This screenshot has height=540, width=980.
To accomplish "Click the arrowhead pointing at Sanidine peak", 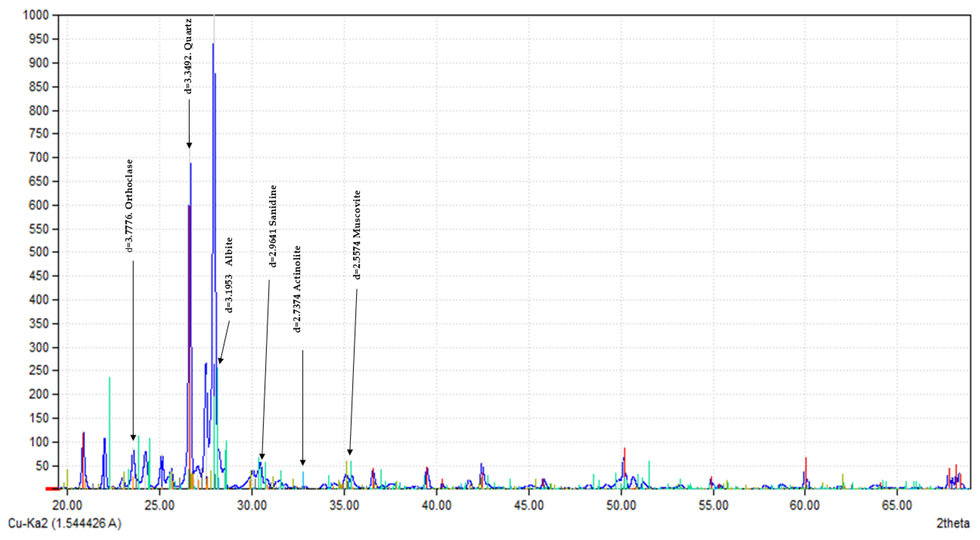I will click(262, 457).
